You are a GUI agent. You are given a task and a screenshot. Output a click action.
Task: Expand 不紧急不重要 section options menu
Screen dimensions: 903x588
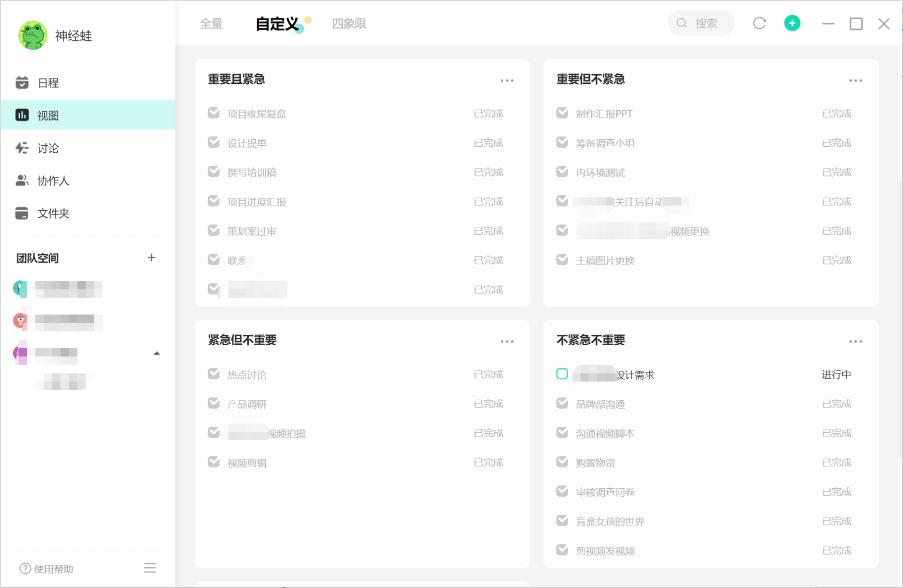point(855,341)
